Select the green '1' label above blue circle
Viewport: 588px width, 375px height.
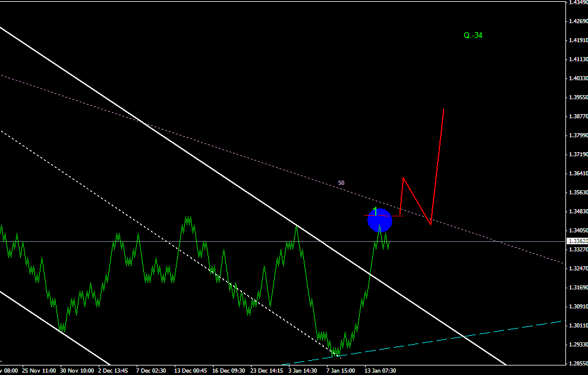(375, 211)
